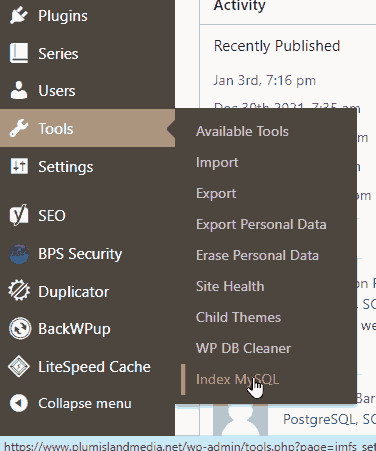Click the Series book icon

point(19,53)
